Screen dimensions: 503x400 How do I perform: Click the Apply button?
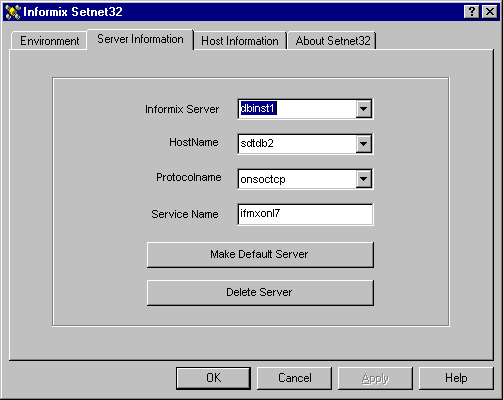375,378
